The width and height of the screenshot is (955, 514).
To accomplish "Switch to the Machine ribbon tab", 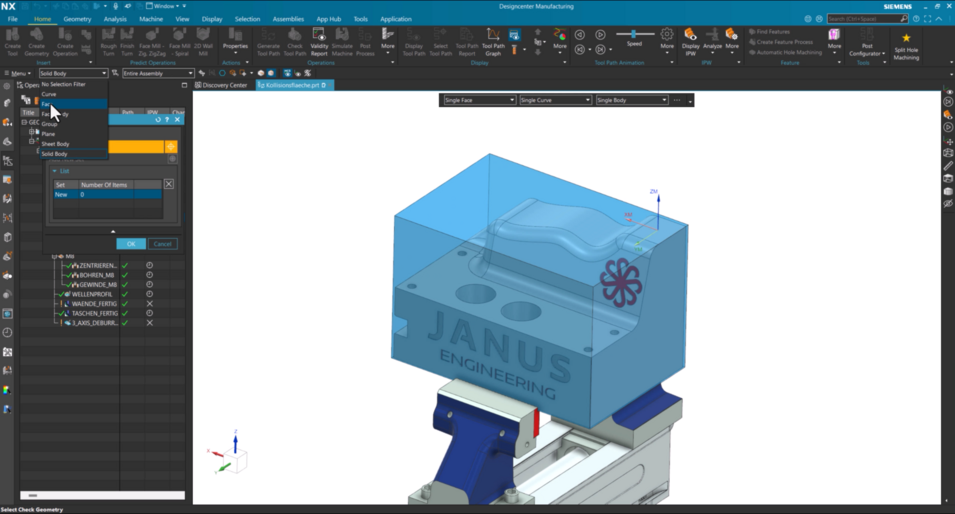I will [151, 19].
